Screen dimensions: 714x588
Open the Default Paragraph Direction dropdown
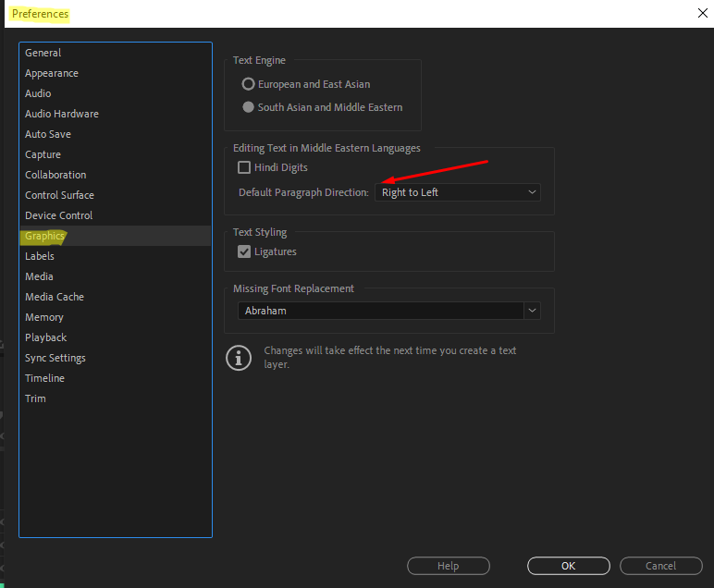tap(458, 192)
